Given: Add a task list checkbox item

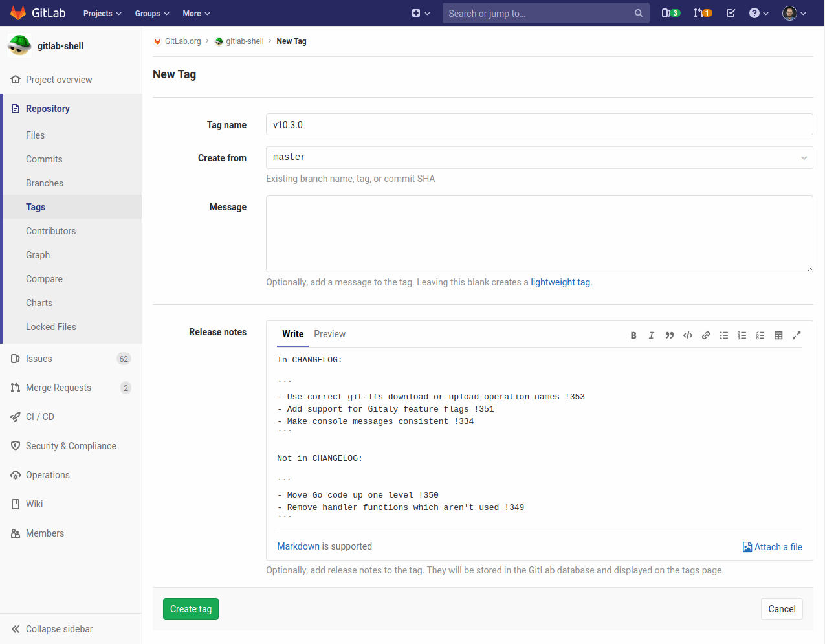Looking at the screenshot, I should [760, 335].
